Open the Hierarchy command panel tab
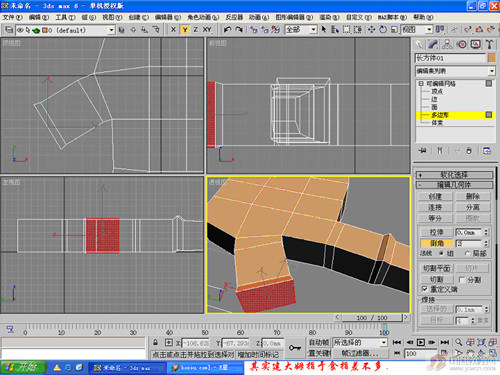500x375 pixels. (x=447, y=44)
